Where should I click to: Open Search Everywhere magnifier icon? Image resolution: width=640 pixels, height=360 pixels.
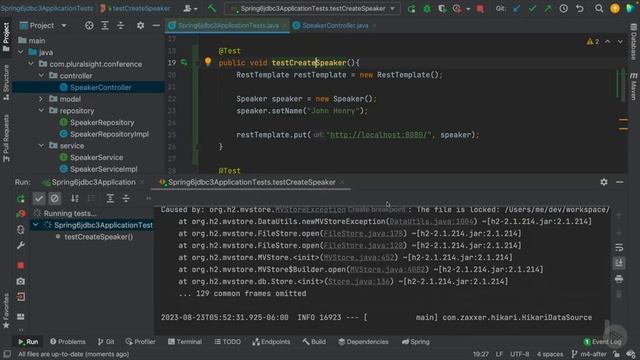(x=599, y=9)
